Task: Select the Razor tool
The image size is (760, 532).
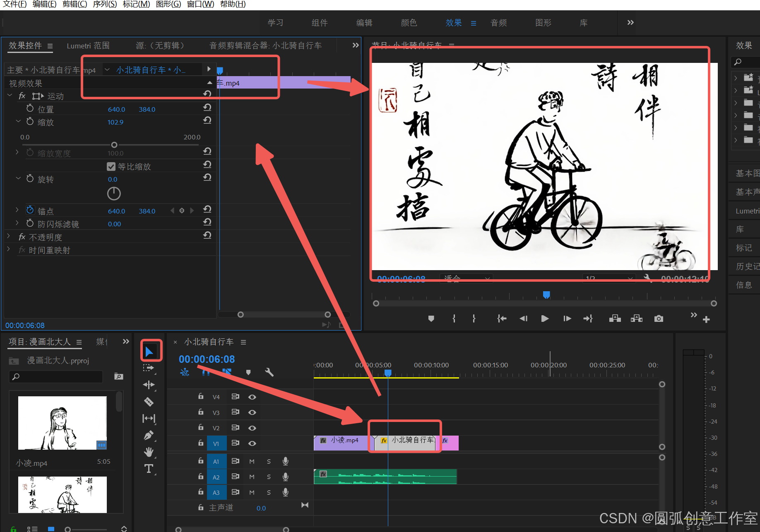Action: pos(149,402)
